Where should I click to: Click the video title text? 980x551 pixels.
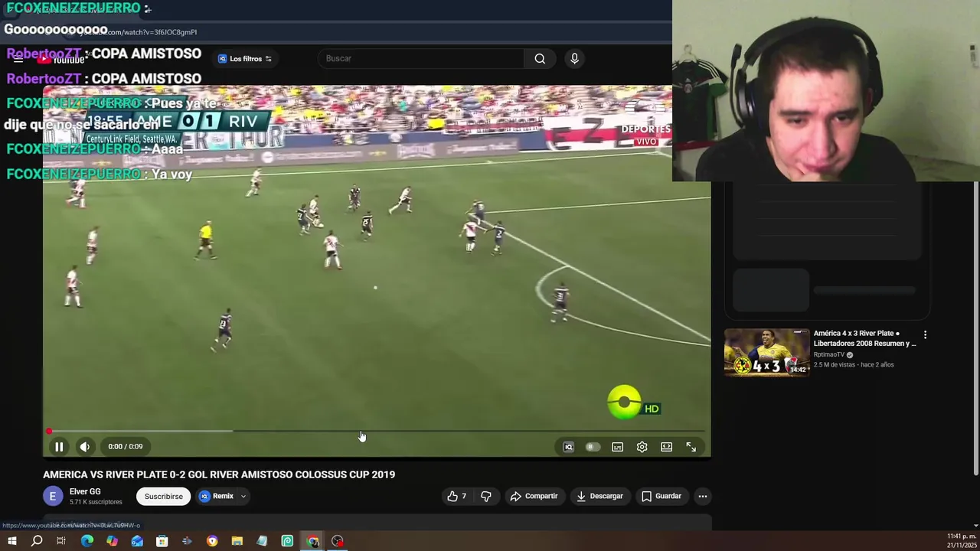pos(219,474)
